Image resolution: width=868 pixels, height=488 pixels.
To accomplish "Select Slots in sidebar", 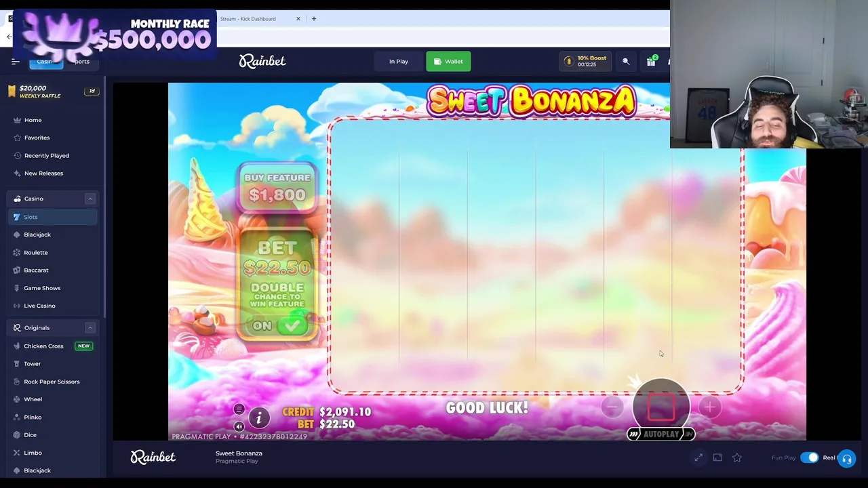I will 53,217.
